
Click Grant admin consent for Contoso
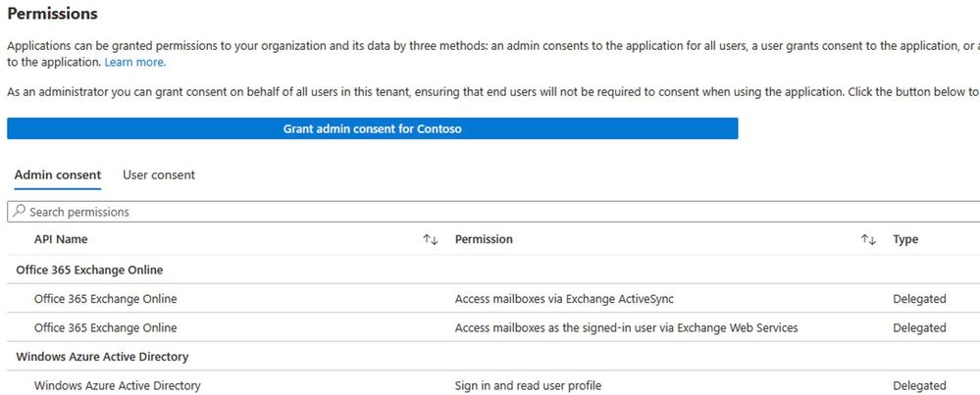point(372,128)
